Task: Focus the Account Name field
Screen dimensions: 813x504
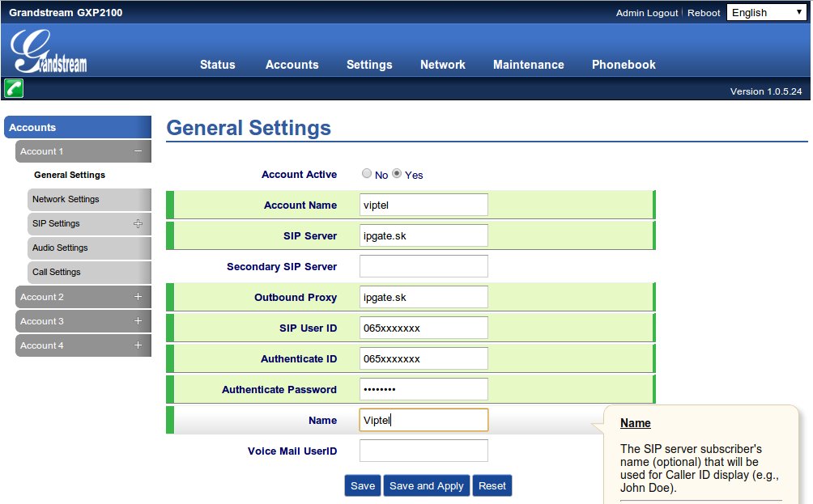Action: click(424, 205)
